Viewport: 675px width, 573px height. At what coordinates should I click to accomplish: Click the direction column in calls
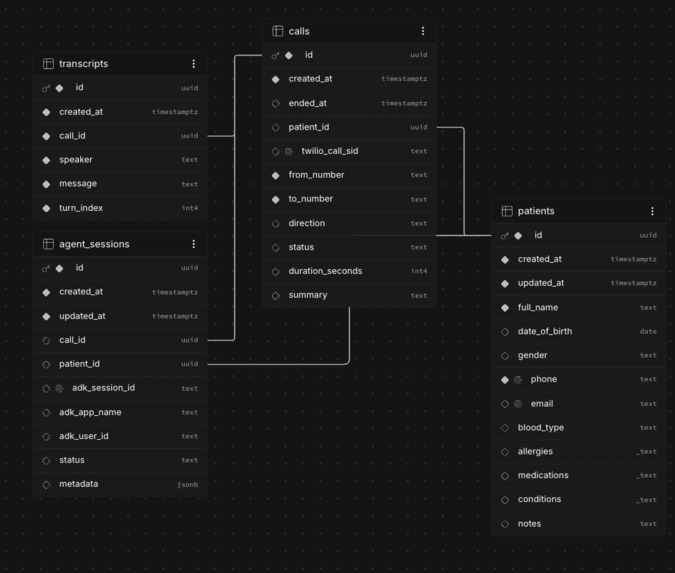click(350, 223)
